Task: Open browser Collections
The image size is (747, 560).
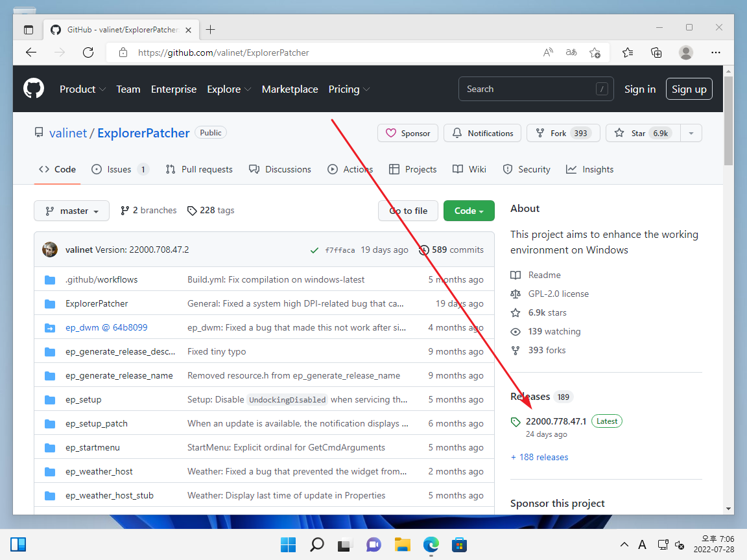Action: (x=656, y=52)
